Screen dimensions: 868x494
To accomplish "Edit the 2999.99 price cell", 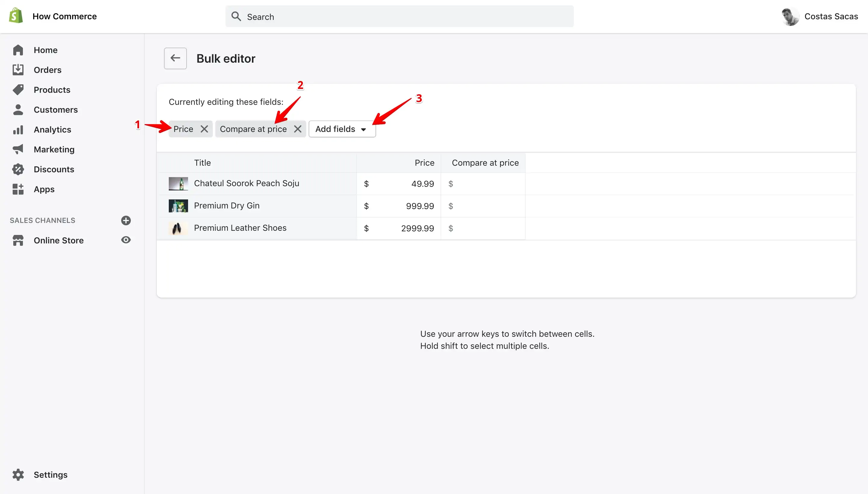I will click(398, 228).
